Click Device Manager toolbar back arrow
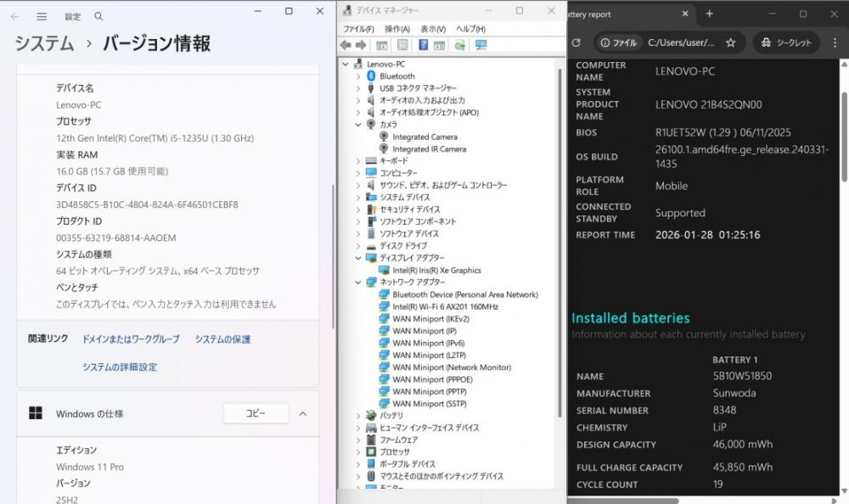This screenshot has width=849, height=504. click(346, 45)
